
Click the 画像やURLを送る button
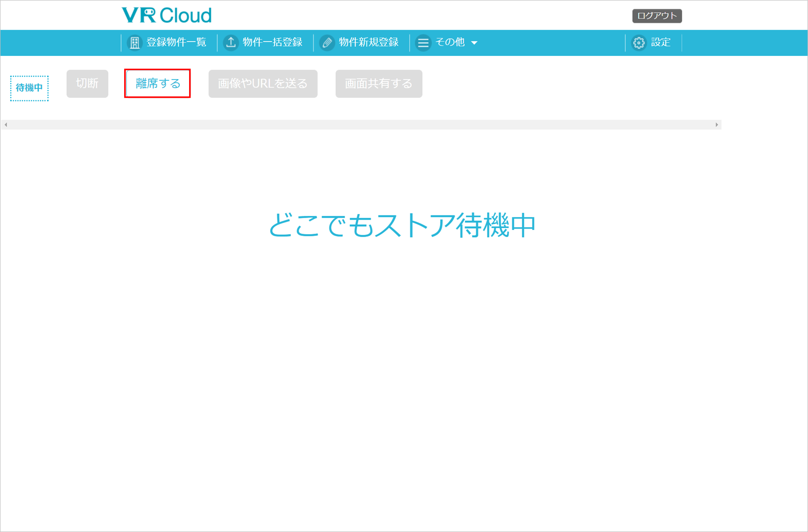263,84
